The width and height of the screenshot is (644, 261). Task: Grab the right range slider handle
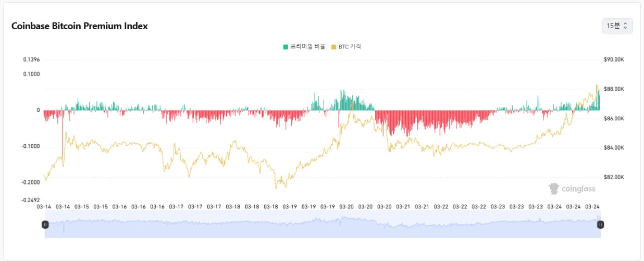(601, 225)
